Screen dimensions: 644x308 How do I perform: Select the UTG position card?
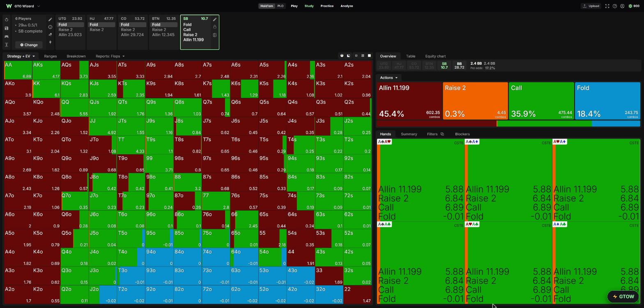point(70,32)
